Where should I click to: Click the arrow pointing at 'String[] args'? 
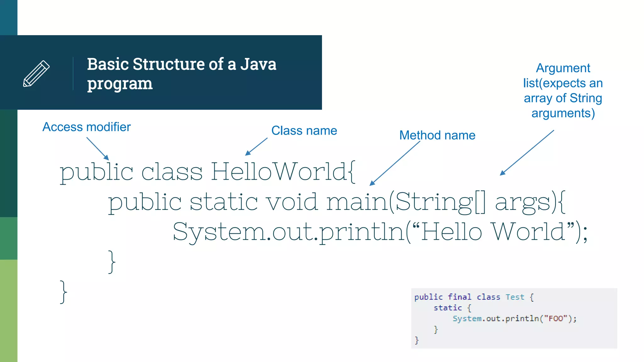[x=527, y=152]
